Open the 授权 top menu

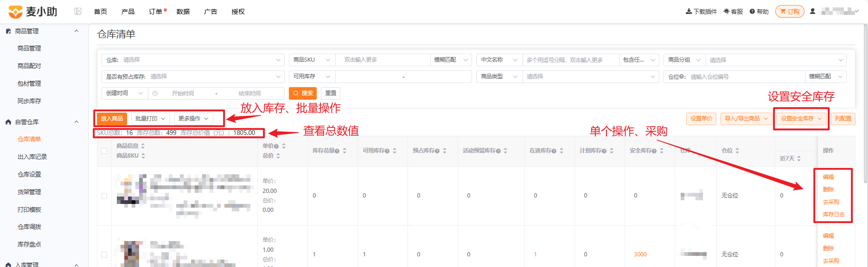click(x=238, y=12)
